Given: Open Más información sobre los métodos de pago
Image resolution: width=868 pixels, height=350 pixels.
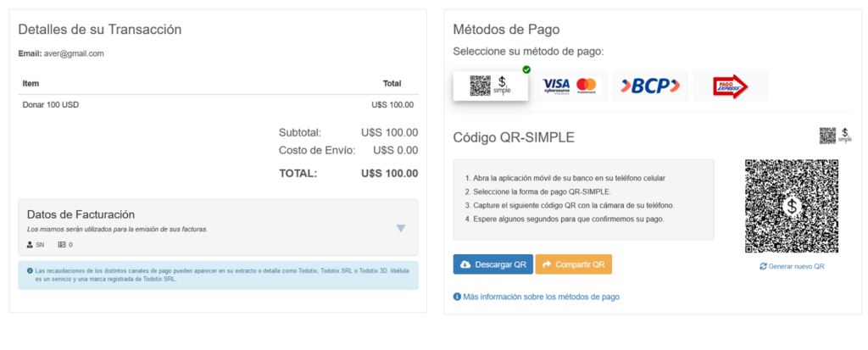Looking at the screenshot, I should [541, 297].
